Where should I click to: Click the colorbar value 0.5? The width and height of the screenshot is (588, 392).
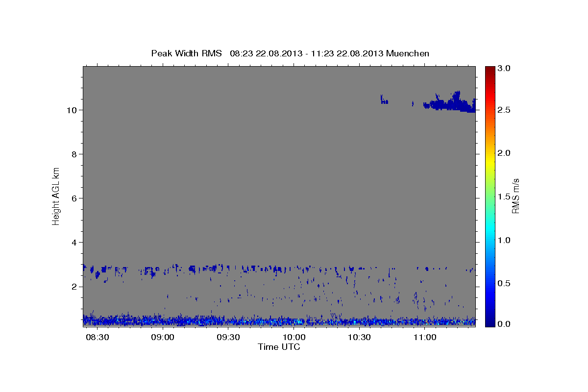tap(505, 283)
